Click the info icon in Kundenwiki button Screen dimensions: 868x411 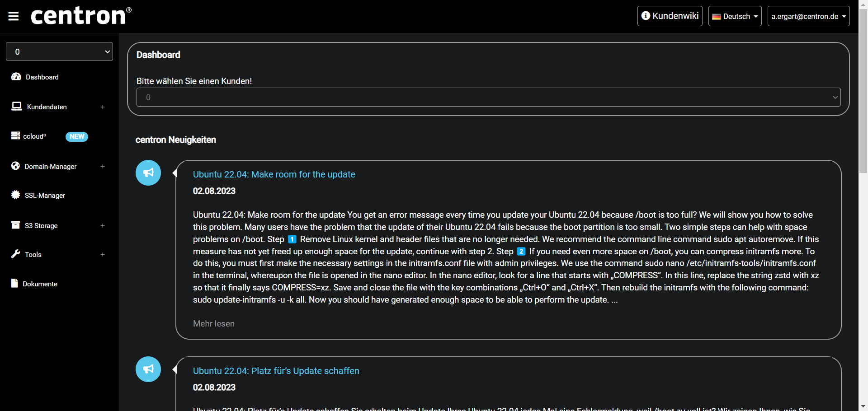[646, 16]
